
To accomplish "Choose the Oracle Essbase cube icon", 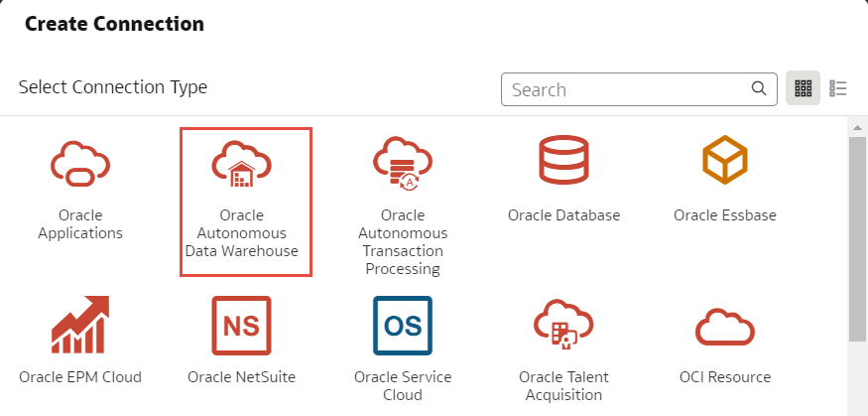I will (724, 160).
